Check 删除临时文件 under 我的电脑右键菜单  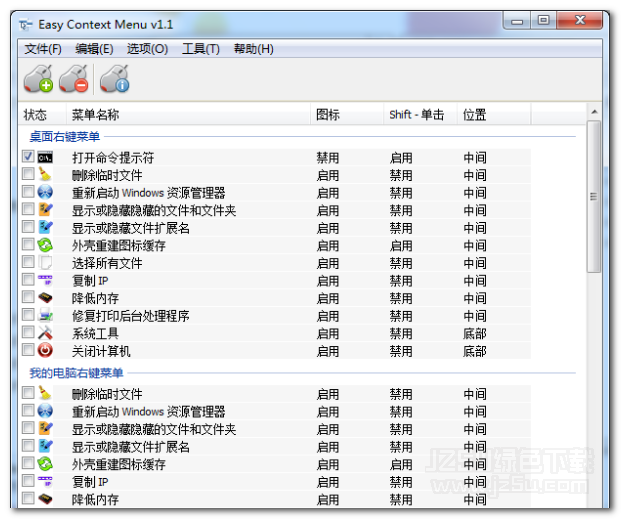[x=28, y=393]
